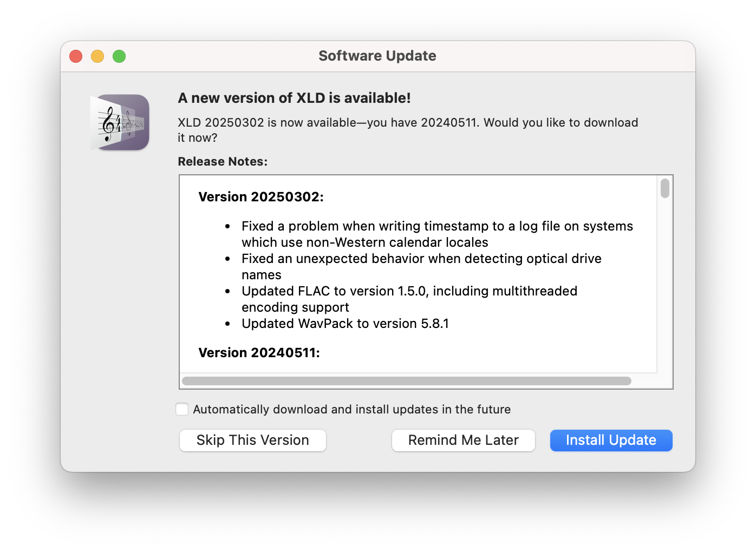
Task: Select the new version available headline
Action: pos(294,98)
